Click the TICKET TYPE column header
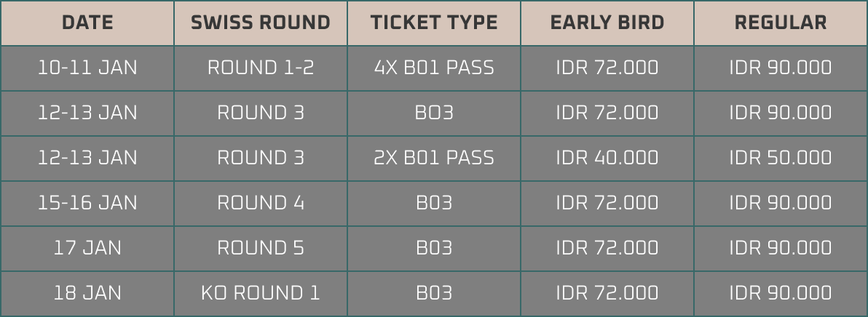868x317 pixels. (x=434, y=23)
